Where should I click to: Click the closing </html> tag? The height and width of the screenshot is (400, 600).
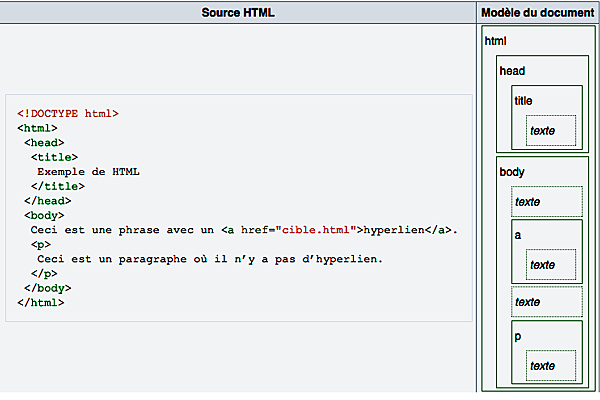[41, 303]
